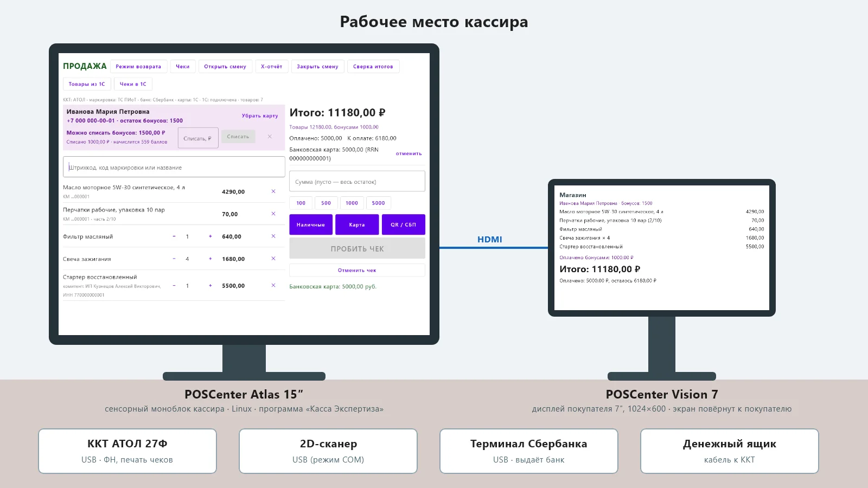Screen dimensions: 868x488
Task: Select the 5000 quick amount
Action: [379, 203]
